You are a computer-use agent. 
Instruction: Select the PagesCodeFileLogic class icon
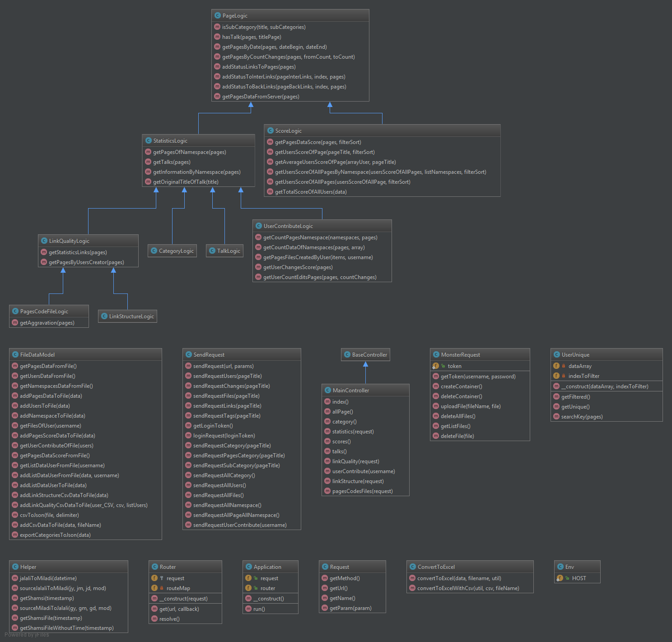pos(15,311)
